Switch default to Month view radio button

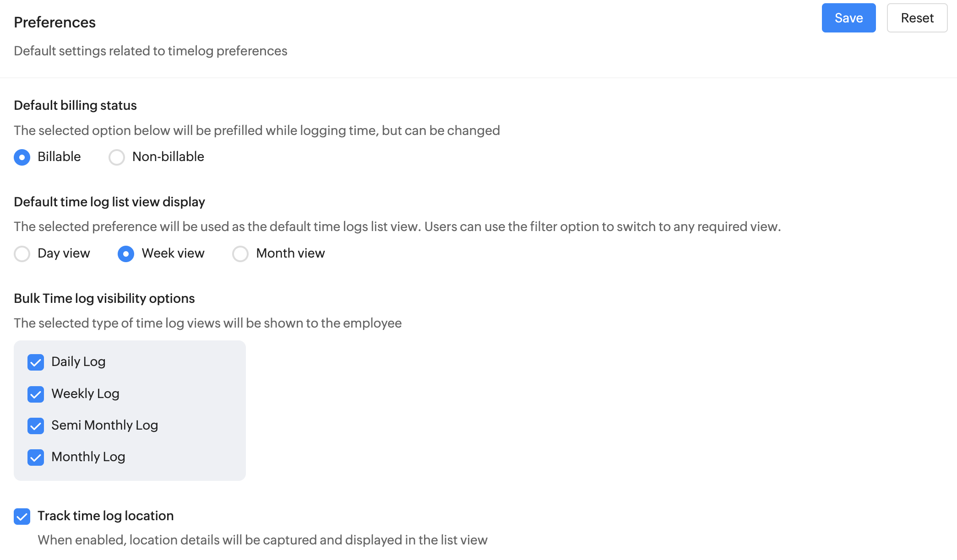[240, 254]
